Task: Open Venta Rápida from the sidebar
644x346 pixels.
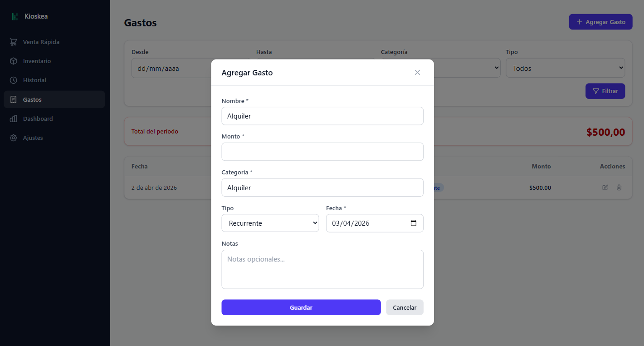Action: tap(41, 42)
